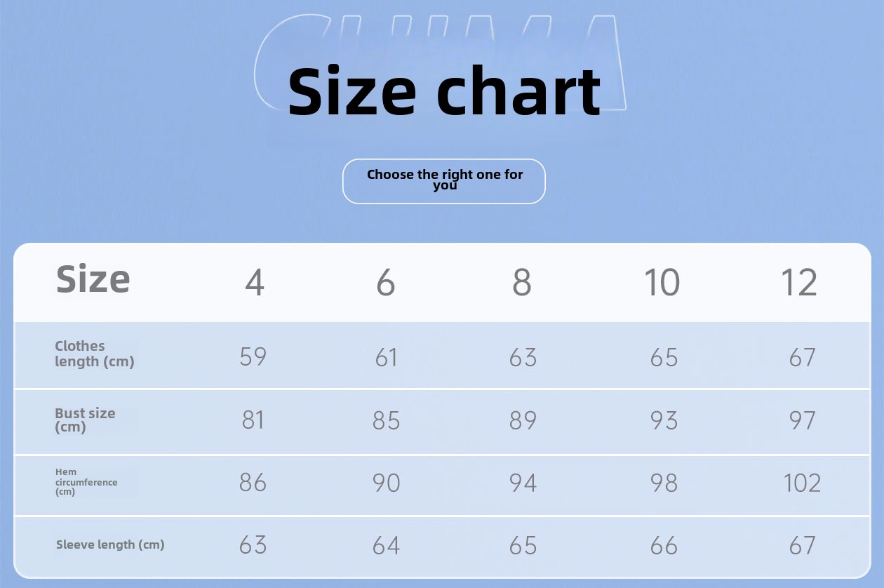
Task: Select the size 12 column header
Action: click(799, 283)
